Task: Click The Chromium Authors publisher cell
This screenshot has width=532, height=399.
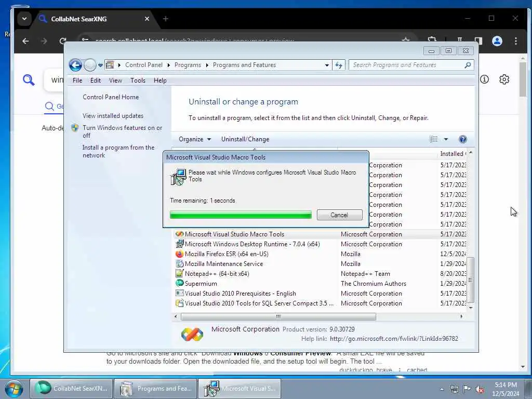Action: (x=373, y=283)
